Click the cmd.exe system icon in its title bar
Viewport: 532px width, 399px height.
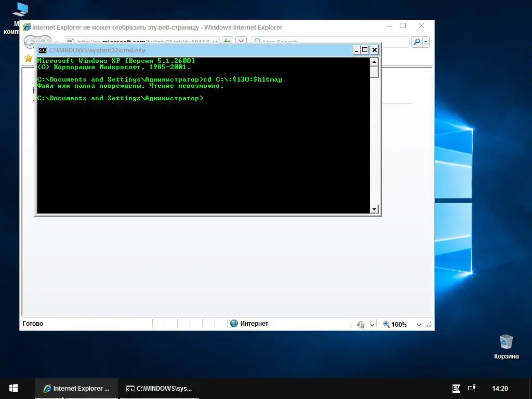(43, 50)
